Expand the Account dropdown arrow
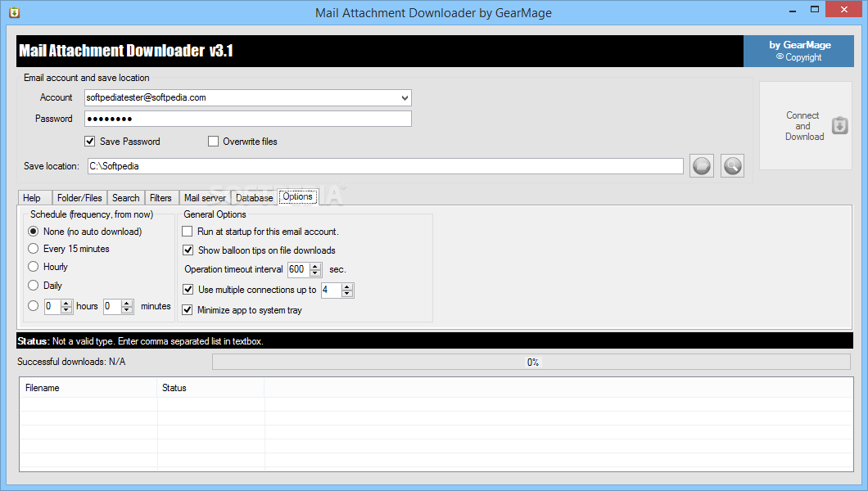The image size is (868, 491). (405, 98)
